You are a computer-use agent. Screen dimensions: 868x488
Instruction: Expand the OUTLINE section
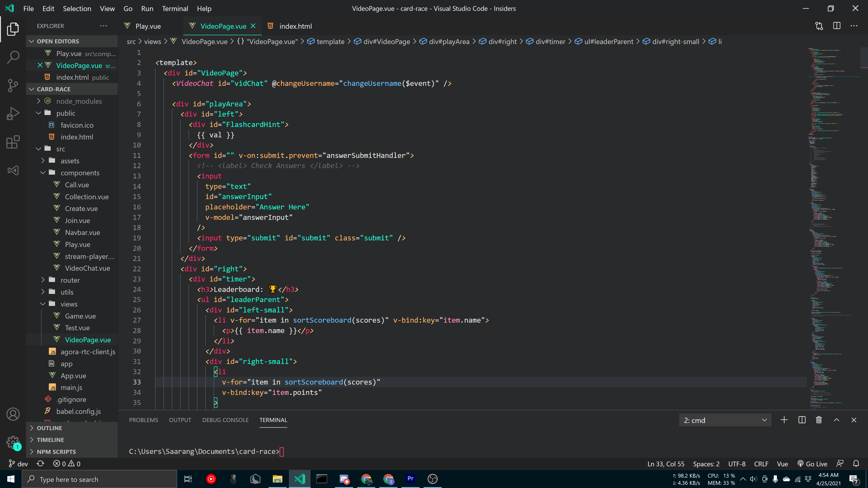(x=50, y=428)
